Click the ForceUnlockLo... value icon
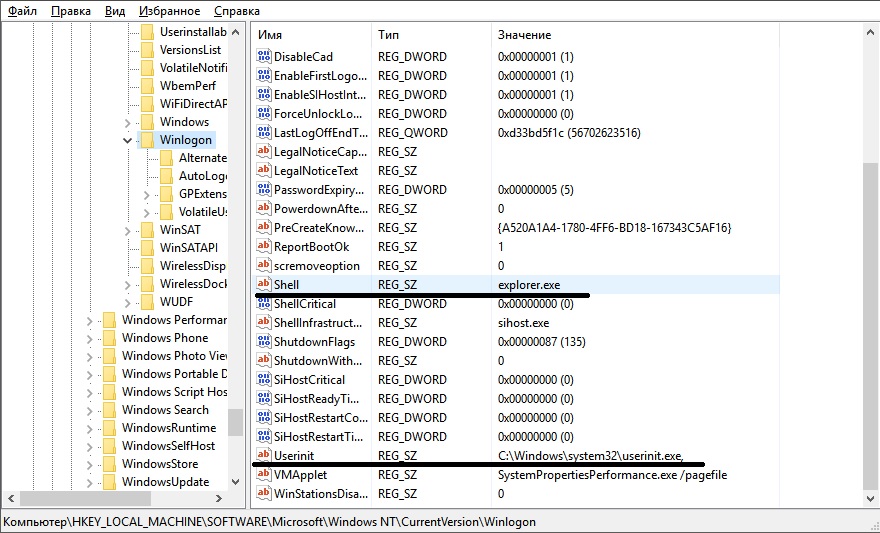Image resolution: width=880 pixels, height=533 pixels. click(x=263, y=113)
